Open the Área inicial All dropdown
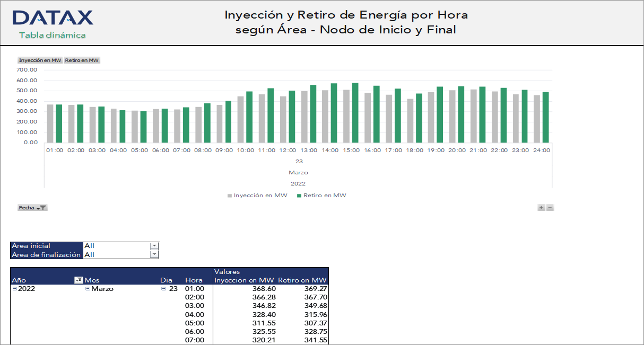The height and width of the screenshot is (345, 644). pyautogui.click(x=153, y=246)
